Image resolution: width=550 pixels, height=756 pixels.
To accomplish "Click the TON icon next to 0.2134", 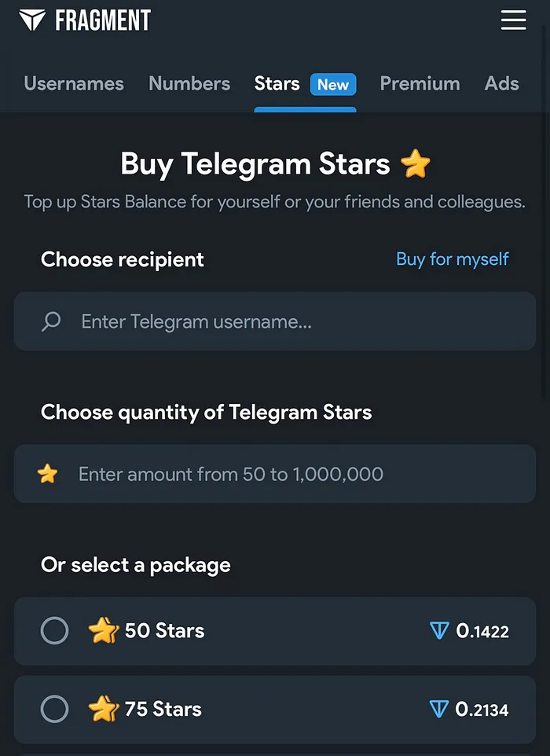I will tap(439, 709).
